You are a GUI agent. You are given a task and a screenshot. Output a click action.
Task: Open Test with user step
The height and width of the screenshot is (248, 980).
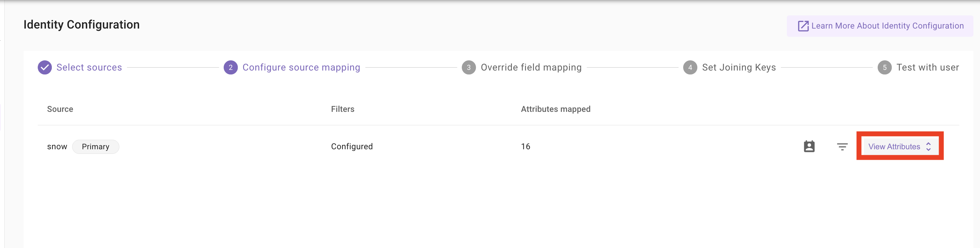click(x=928, y=67)
